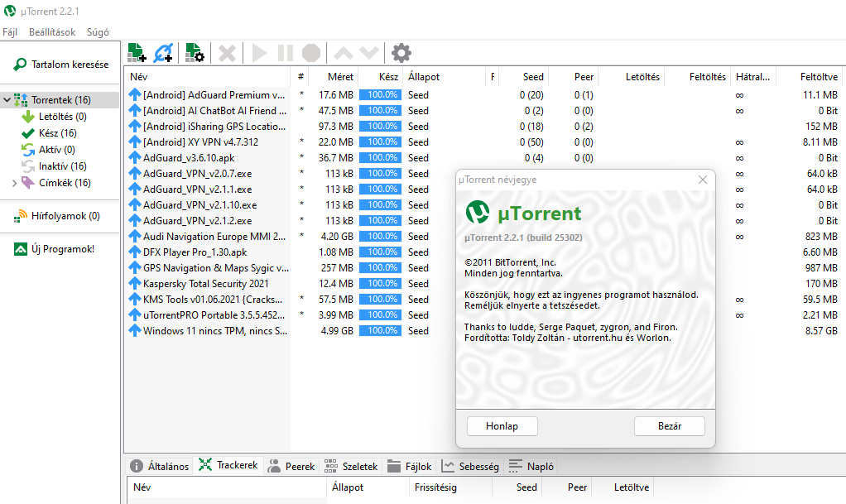Click the Add Torrent toolbar icon
This screenshot has width=846, height=504.
(x=137, y=53)
